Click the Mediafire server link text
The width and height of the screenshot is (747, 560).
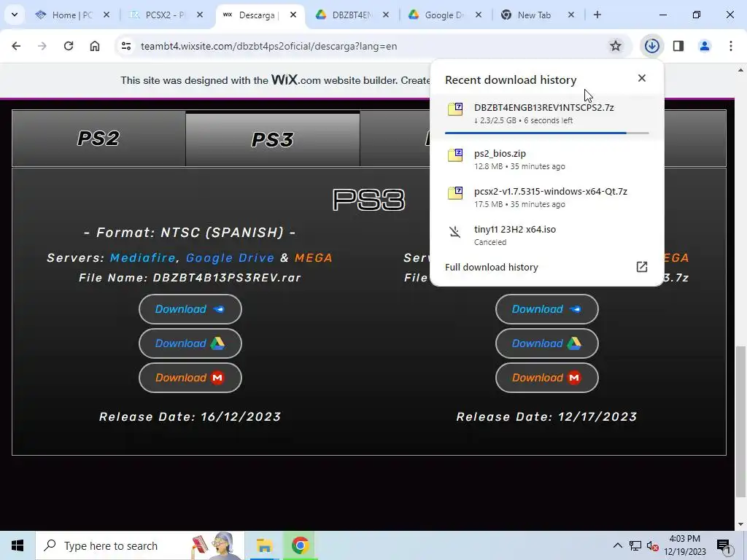(143, 257)
